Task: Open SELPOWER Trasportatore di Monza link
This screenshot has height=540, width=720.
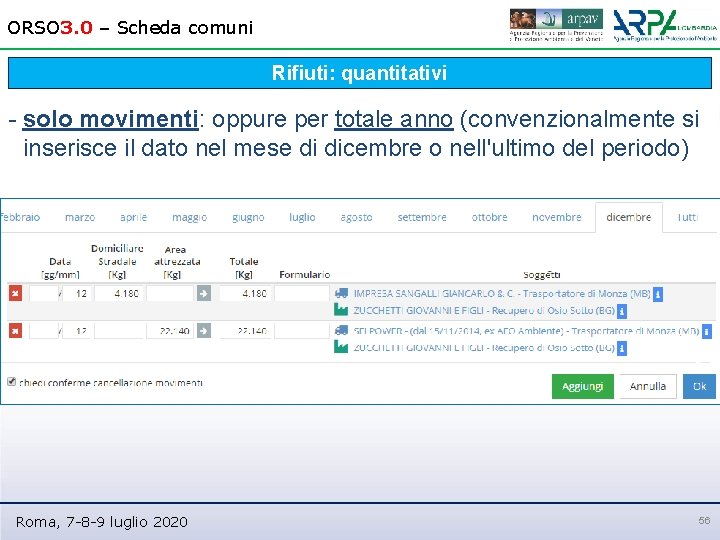Action: pyautogui.click(x=526, y=331)
